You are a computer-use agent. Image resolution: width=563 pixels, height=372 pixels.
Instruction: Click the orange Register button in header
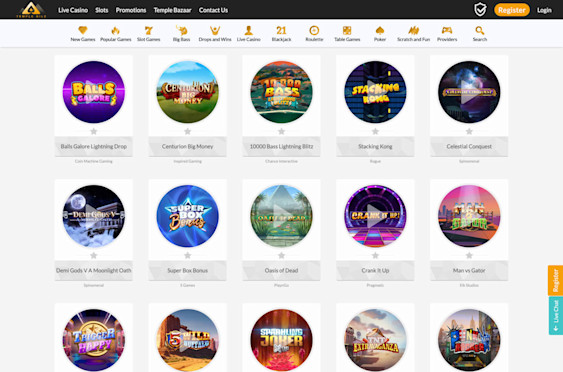tap(512, 10)
